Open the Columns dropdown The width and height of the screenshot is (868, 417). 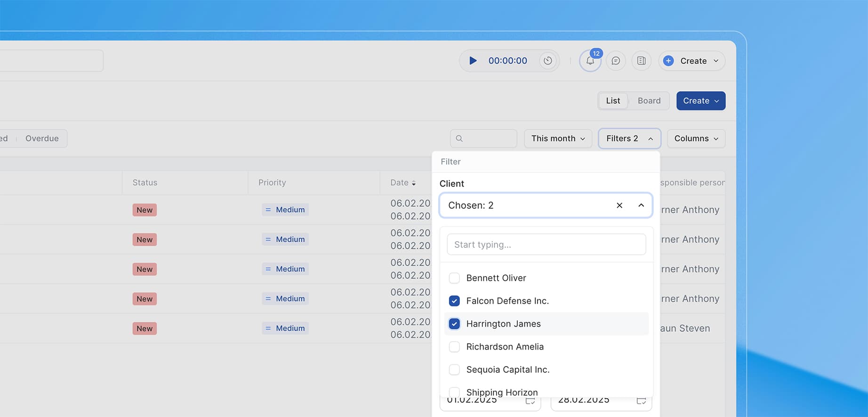point(696,139)
